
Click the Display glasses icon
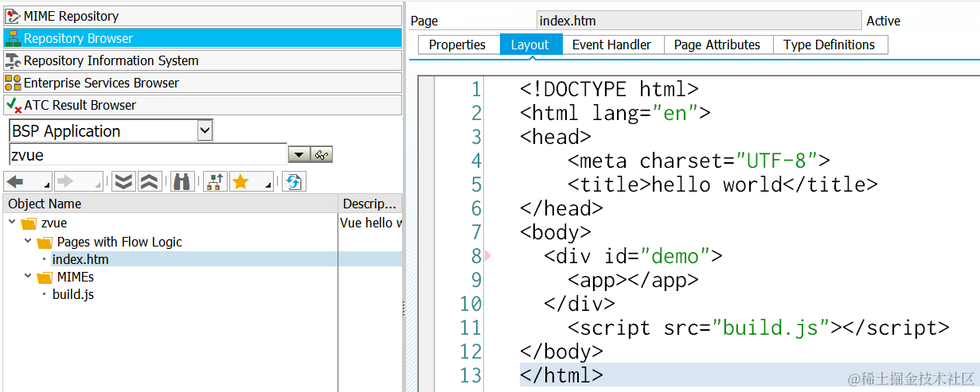coord(322,155)
